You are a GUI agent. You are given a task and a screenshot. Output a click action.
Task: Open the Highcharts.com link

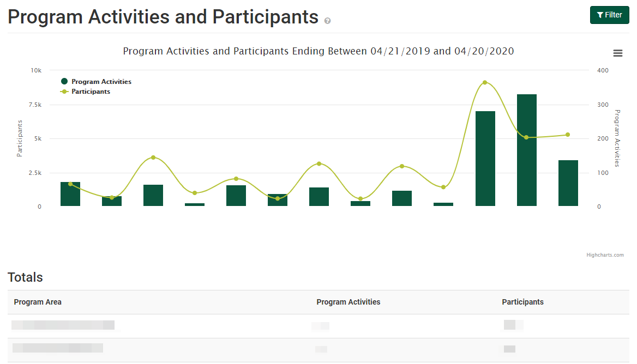(x=605, y=254)
